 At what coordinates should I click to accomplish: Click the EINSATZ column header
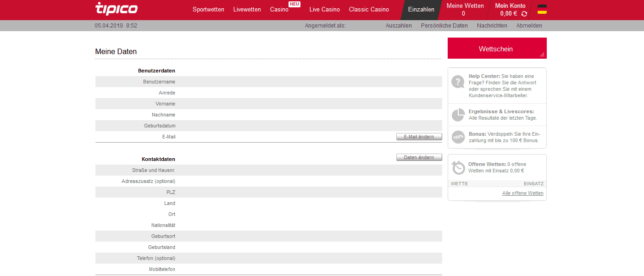(533, 183)
